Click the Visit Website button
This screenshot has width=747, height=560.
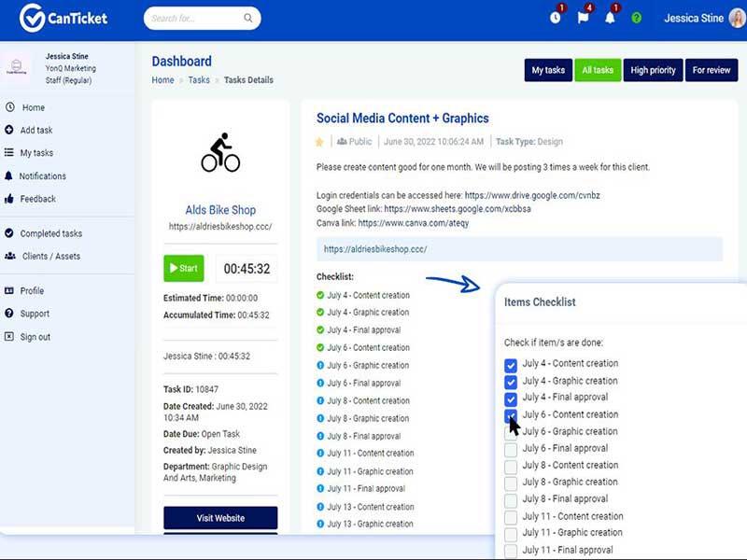pos(220,518)
